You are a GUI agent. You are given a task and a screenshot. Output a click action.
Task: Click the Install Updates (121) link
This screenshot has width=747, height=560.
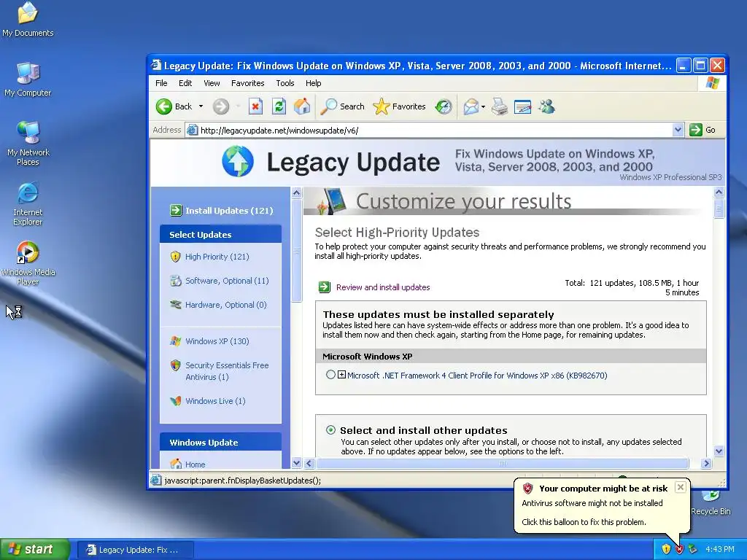coord(229,211)
